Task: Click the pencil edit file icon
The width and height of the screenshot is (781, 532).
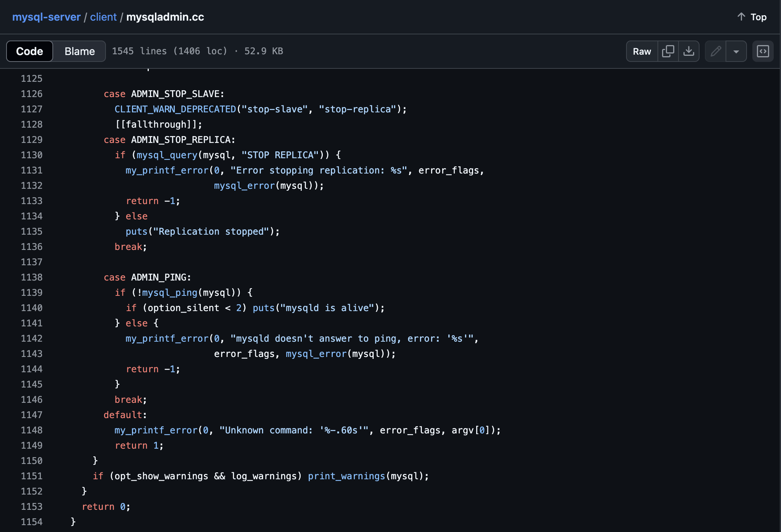Action: pos(716,51)
